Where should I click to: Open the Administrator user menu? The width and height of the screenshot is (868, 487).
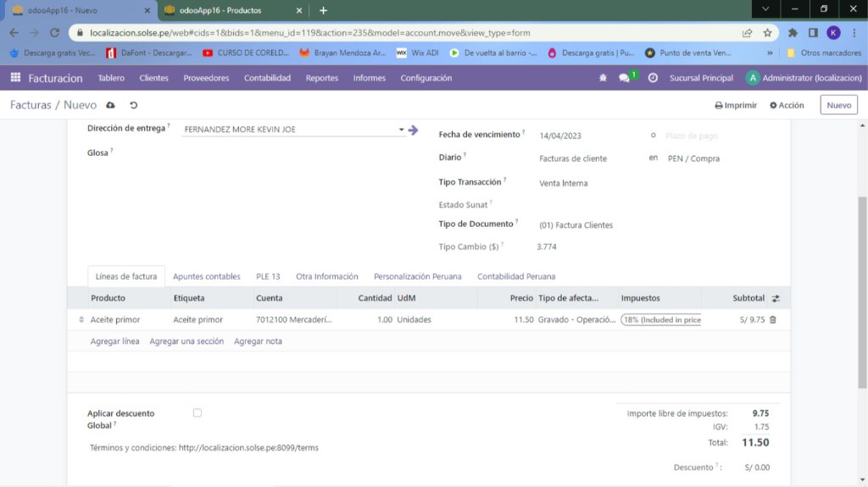[x=804, y=78]
